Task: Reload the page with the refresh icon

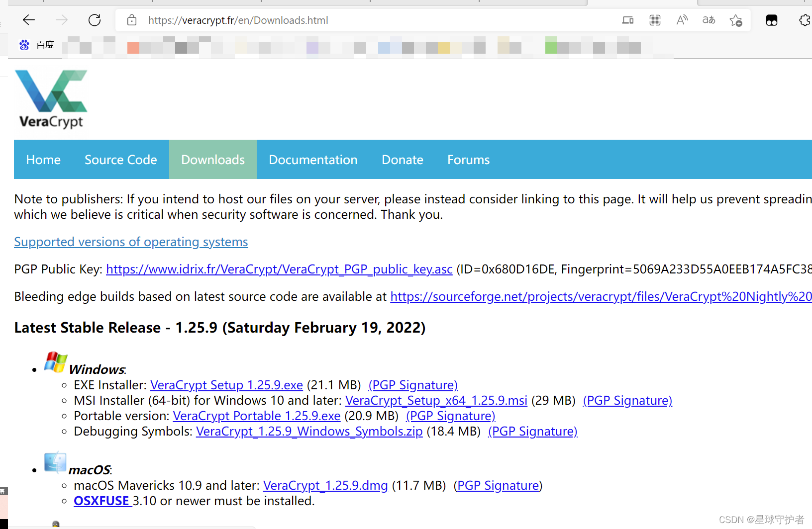Action: point(95,20)
